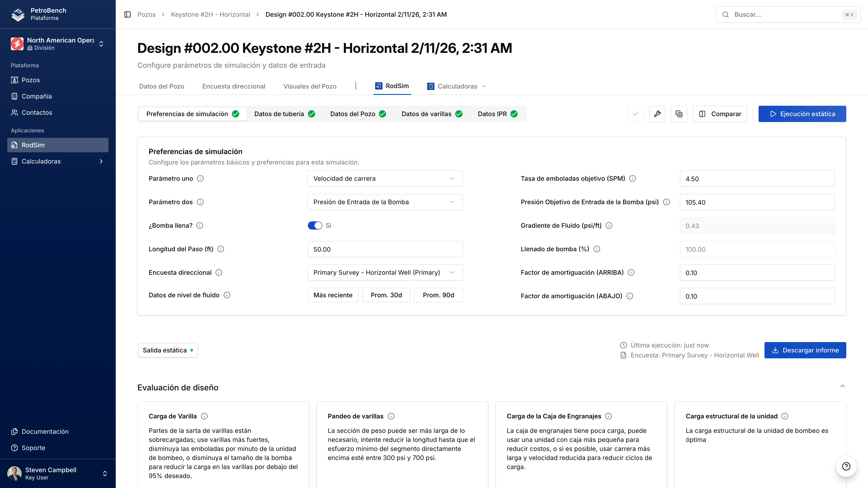
Task: Open the floating help question icon
Action: click(846, 466)
